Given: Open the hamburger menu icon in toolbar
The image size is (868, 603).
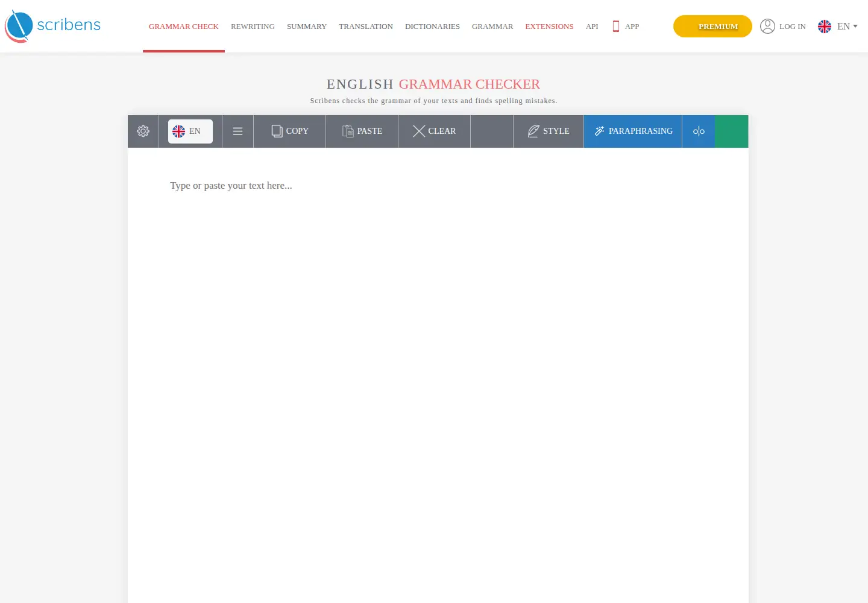Looking at the screenshot, I should [237, 131].
